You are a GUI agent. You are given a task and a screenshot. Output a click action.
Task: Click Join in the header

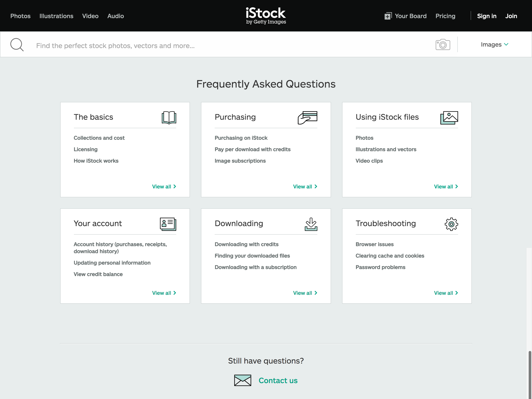pos(511,16)
